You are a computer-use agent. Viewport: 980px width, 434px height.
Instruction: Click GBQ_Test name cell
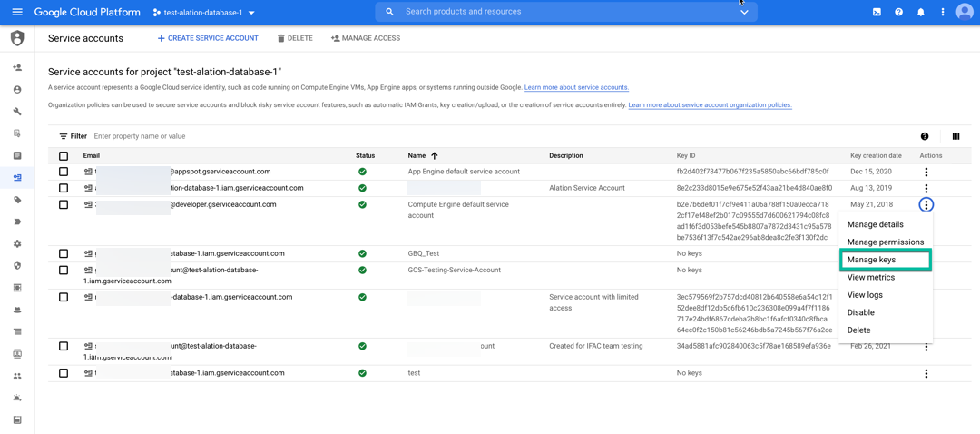point(423,254)
